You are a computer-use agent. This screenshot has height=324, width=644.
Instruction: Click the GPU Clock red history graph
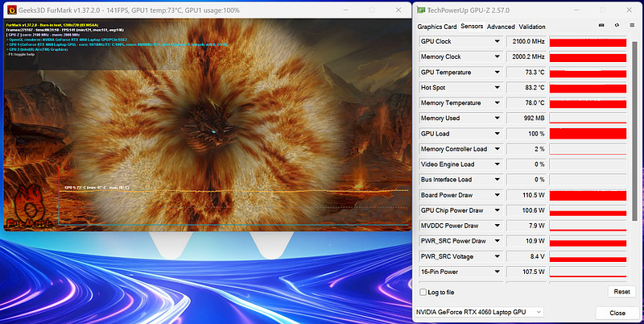(x=588, y=42)
